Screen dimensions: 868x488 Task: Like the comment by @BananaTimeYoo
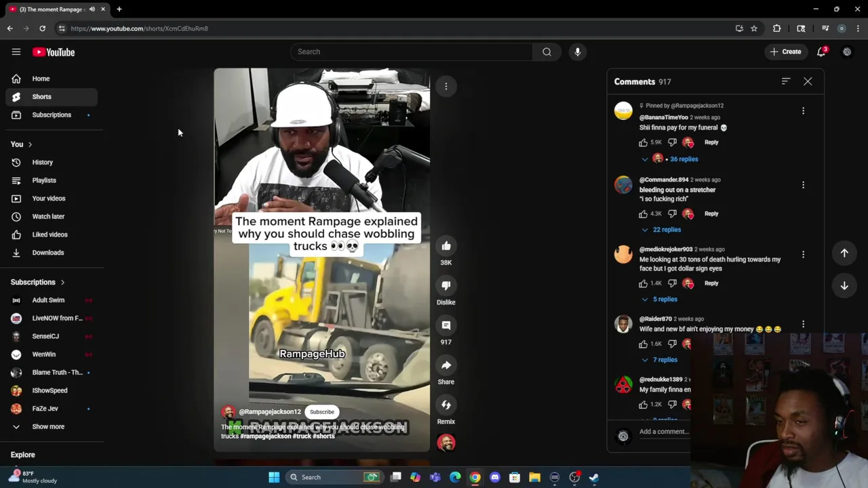pyautogui.click(x=643, y=142)
